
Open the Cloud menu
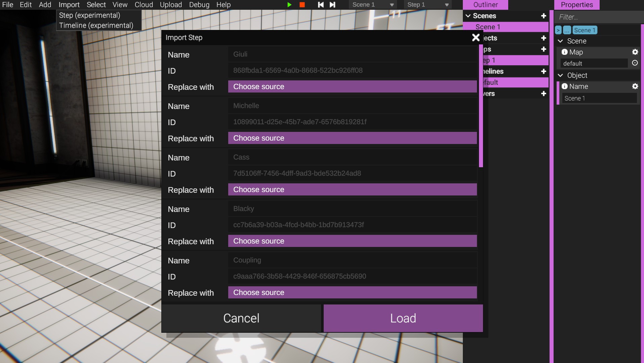[144, 5]
